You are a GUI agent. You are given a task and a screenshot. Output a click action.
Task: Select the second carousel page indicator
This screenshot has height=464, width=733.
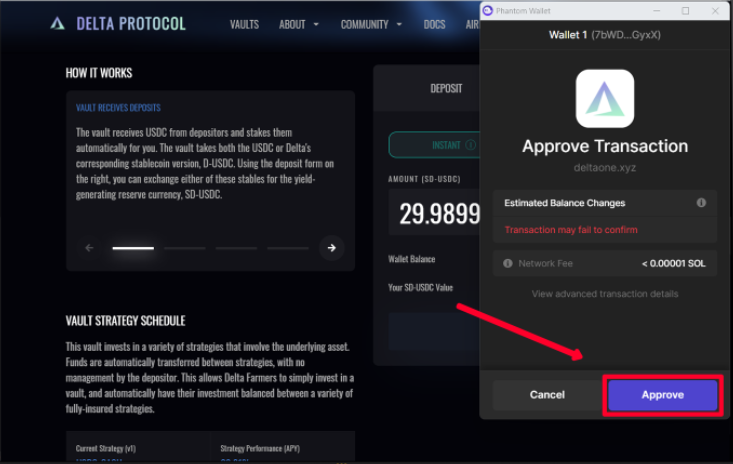[185, 248]
